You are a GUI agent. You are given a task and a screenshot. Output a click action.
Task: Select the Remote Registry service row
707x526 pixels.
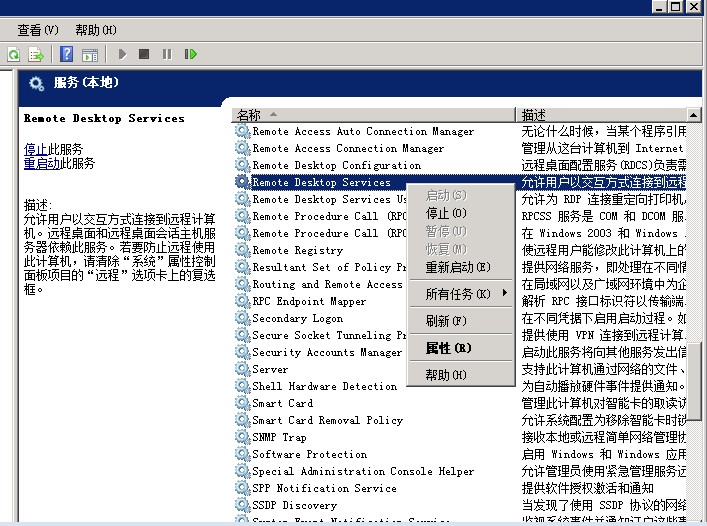tap(297, 251)
